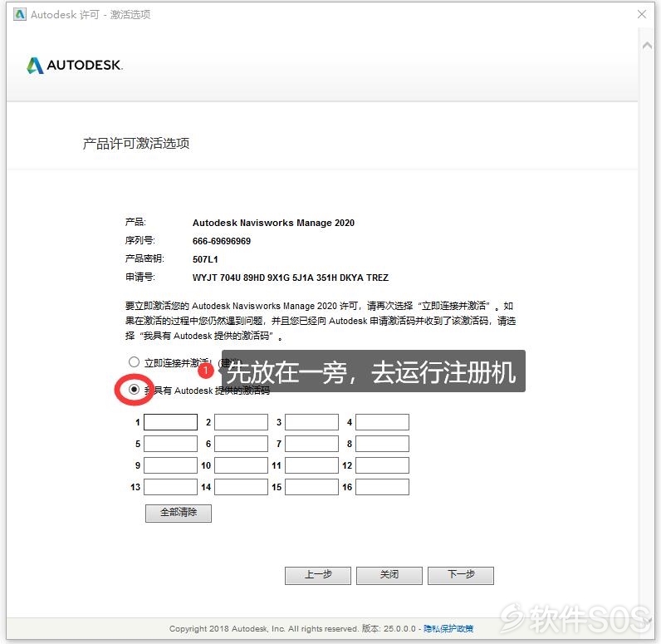The height and width of the screenshot is (644, 661).
Task: Click activation code field 3
Action: pyautogui.click(x=311, y=422)
